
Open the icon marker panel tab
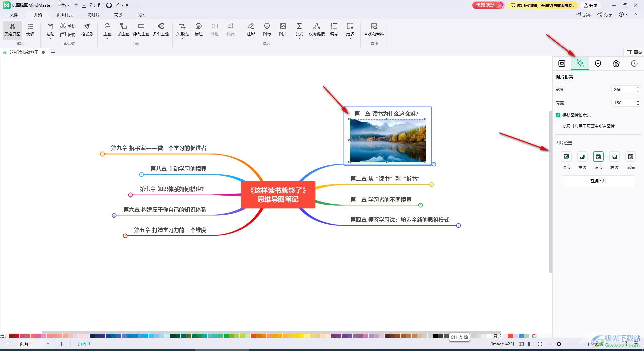tap(598, 63)
